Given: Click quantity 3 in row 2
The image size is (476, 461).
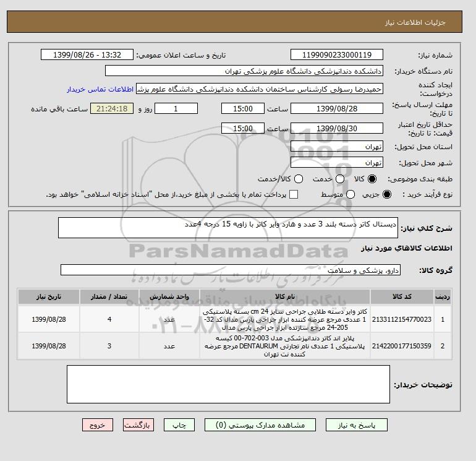Looking at the screenshot, I should 109,346.
